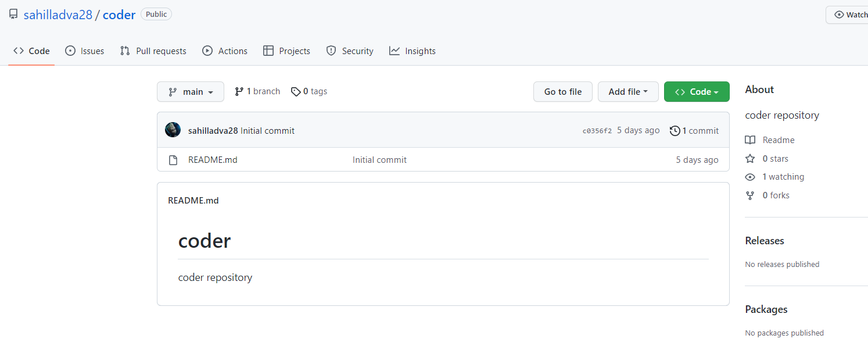Screen dimensions: 868x360
Task: Click the No packages published text
Action: (784, 333)
